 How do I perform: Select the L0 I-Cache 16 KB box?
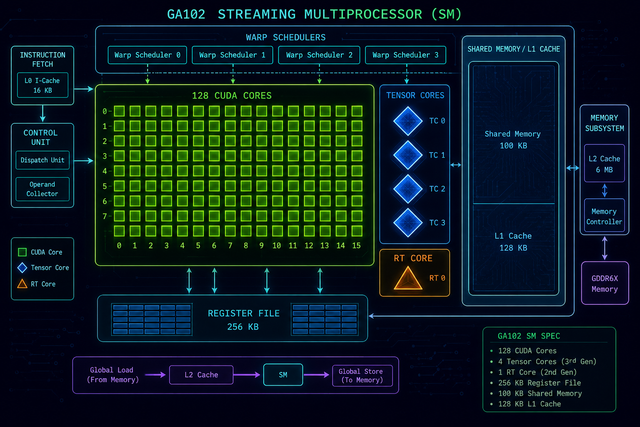point(42,85)
